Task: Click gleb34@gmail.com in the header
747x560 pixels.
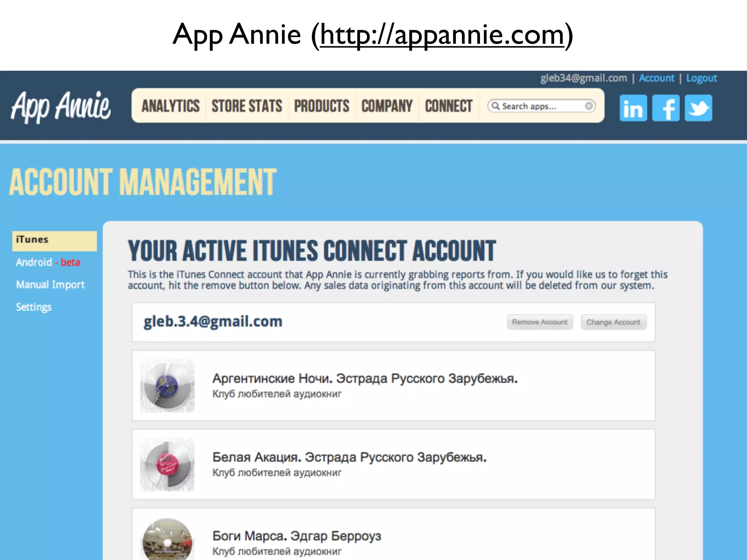Action: 584,78
